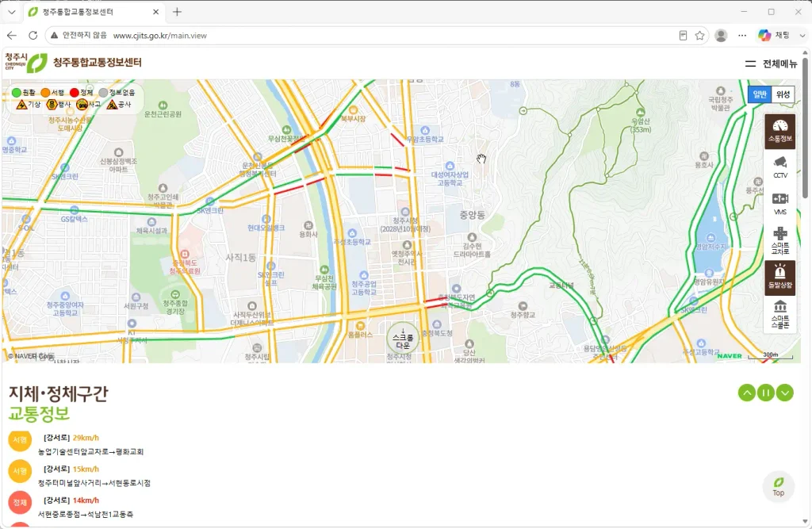Switch map to 위성 satellite view

click(x=783, y=94)
